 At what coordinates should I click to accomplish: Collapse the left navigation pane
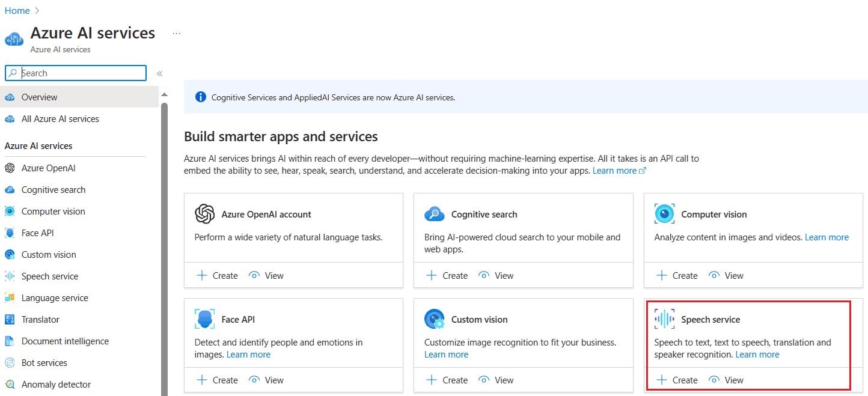(159, 73)
